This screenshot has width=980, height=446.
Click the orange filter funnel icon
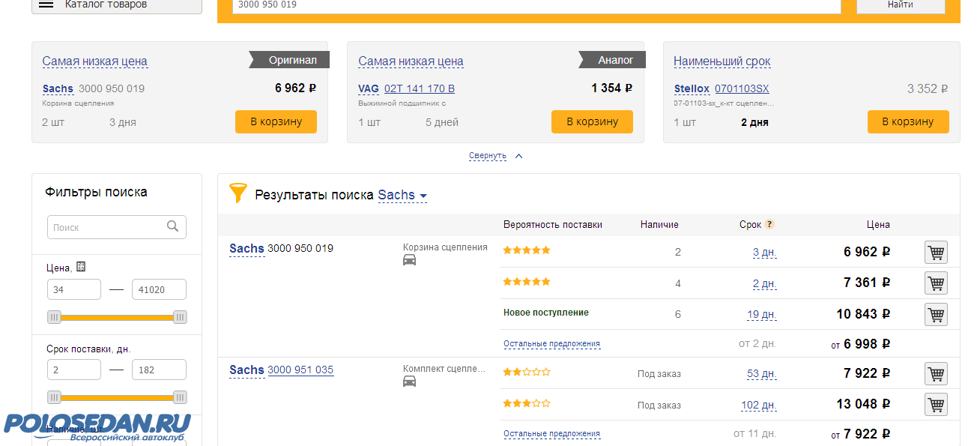pyautogui.click(x=238, y=193)
